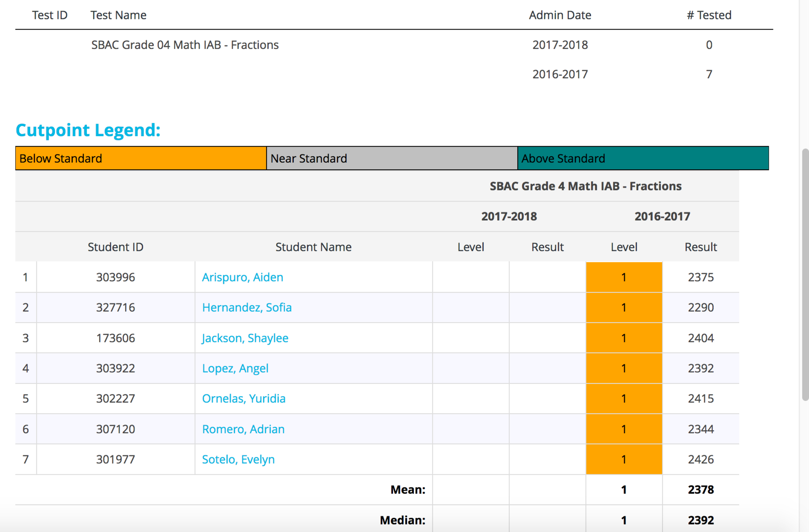The image size is (809, 532).
Task: Click the Jackson, Shaylee student link
Action: (245, 338)
